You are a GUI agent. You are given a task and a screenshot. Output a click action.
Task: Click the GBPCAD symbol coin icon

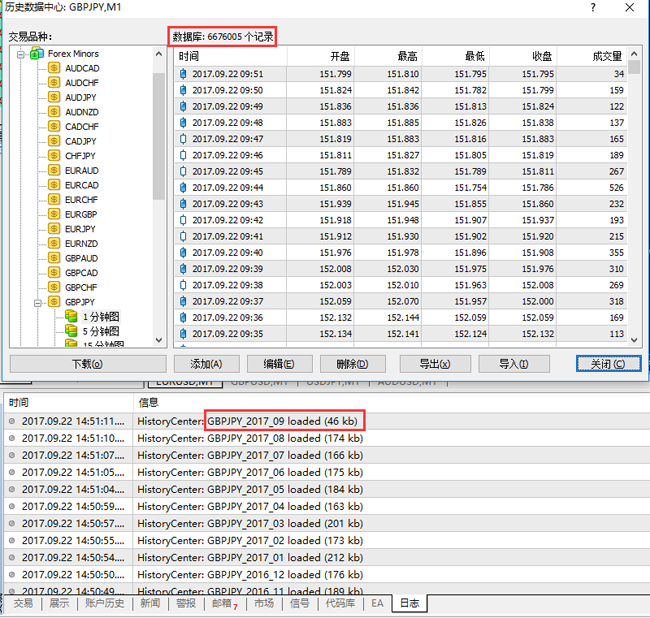(x=54, y=273)
